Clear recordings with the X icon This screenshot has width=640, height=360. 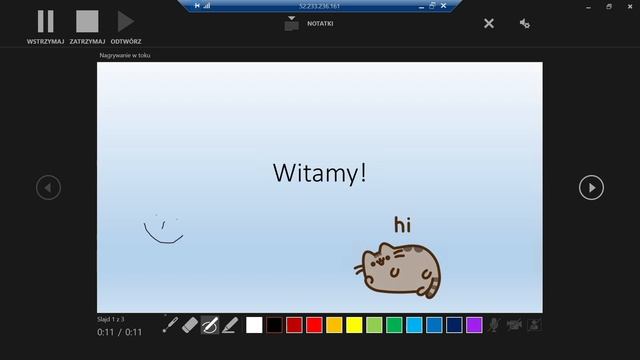tap(489, 24)
